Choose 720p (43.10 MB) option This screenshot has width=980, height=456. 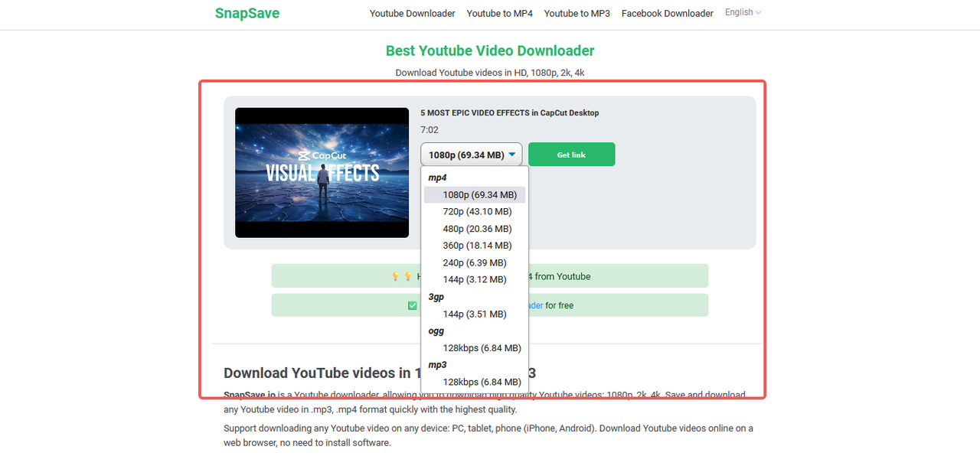[x=475, y=212]
